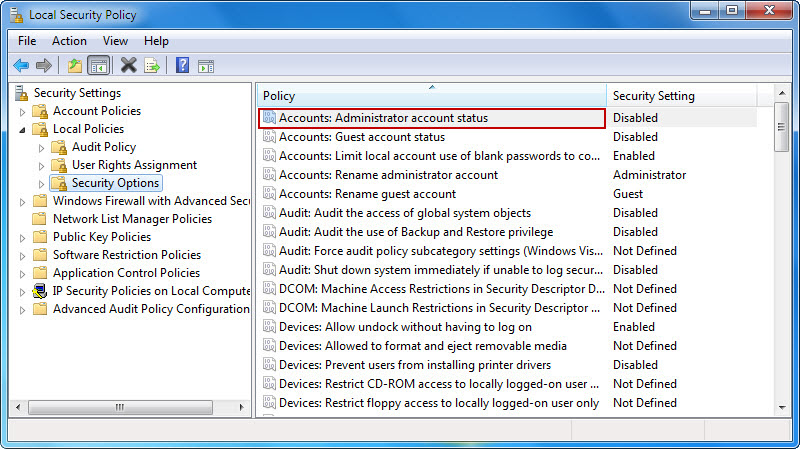Click the Forward arrow toolbar icon
The image size is (800, 449).
pyautogui.click(x=44, y=66)
